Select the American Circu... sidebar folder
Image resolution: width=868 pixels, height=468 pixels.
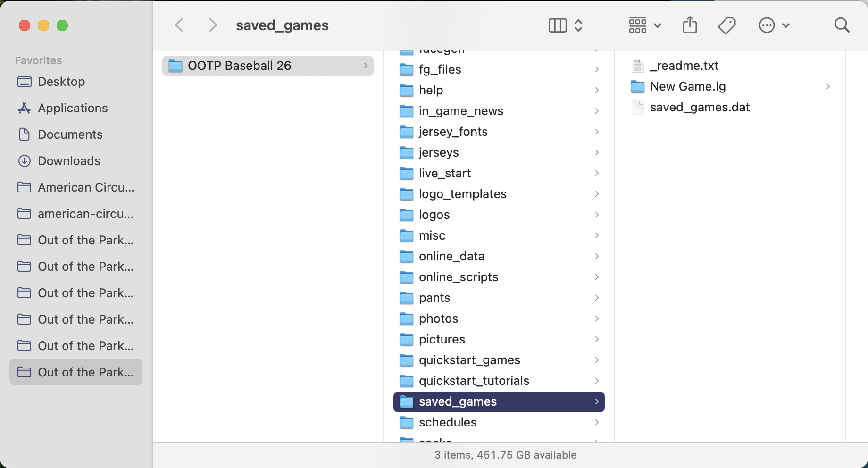tap(76, 187)
